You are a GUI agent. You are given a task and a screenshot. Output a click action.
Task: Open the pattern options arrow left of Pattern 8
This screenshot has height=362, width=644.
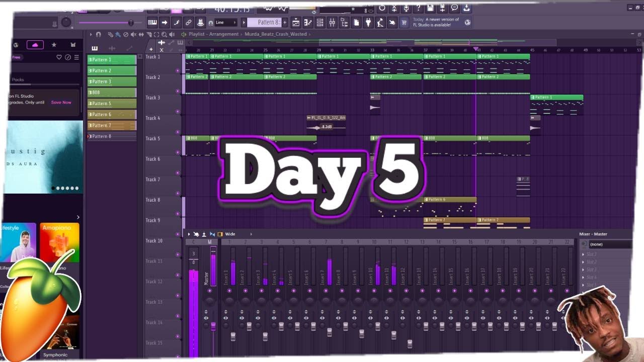tap(244, 23)
